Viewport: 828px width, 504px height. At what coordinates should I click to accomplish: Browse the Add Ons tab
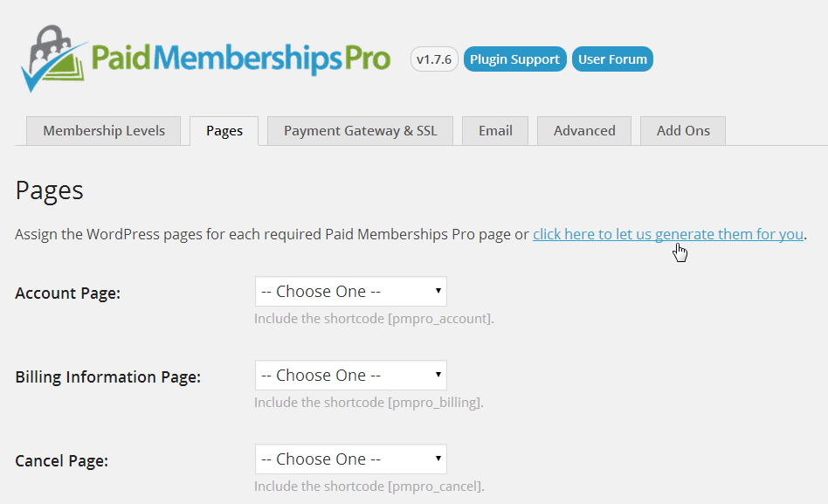pyautogui.click(x=682, y=130)
